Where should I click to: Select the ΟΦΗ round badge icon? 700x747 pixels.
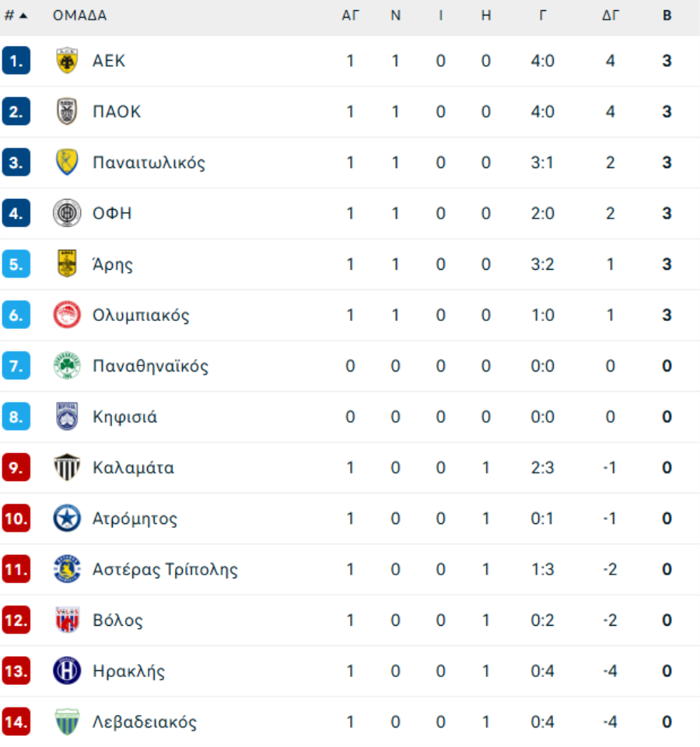(x=67, y=213)
